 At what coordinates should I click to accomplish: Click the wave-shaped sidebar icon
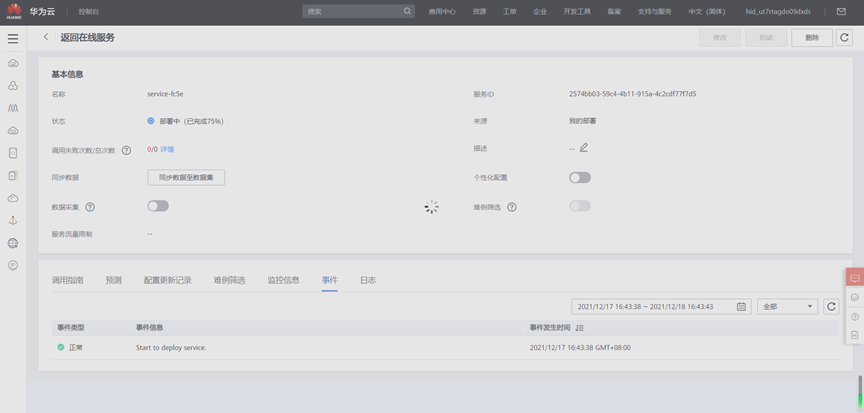tap(13, 108)
